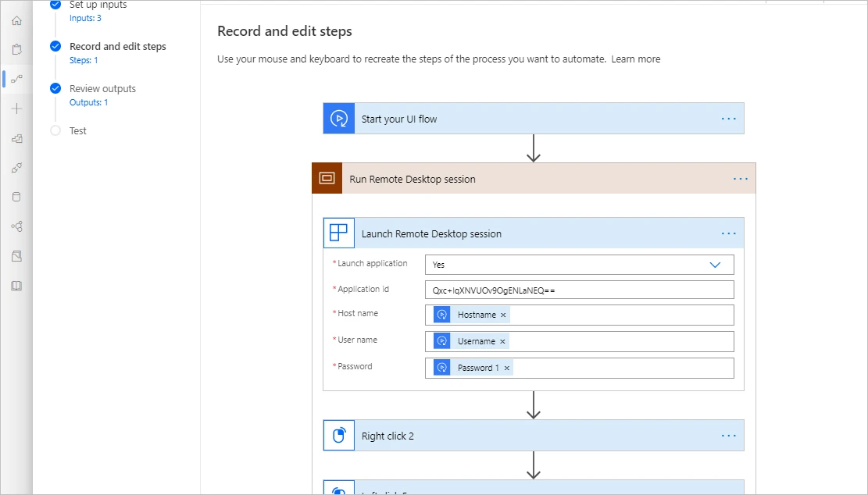Open Right click 2 step options menu
This screenshot has height=495, width=868.
[728, 435]
